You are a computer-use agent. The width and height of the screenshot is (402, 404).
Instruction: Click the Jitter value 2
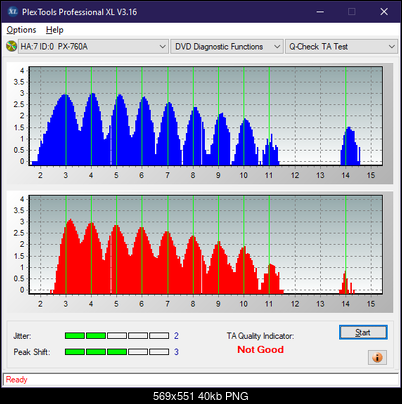176,336
